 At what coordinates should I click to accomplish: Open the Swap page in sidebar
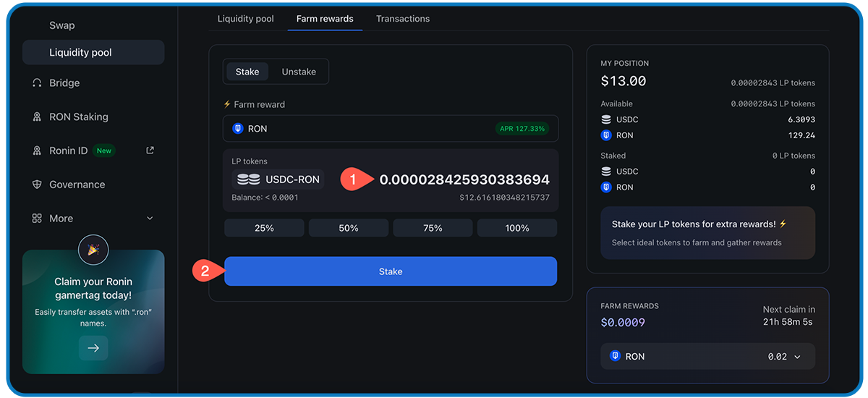point(61,25)
